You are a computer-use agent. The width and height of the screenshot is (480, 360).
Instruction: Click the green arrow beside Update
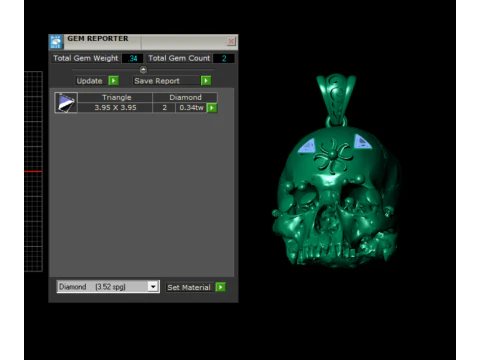pos(114,81)
